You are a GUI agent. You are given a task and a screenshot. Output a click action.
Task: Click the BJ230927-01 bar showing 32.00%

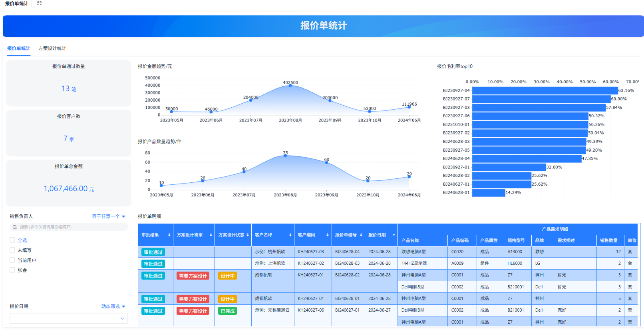509,167
